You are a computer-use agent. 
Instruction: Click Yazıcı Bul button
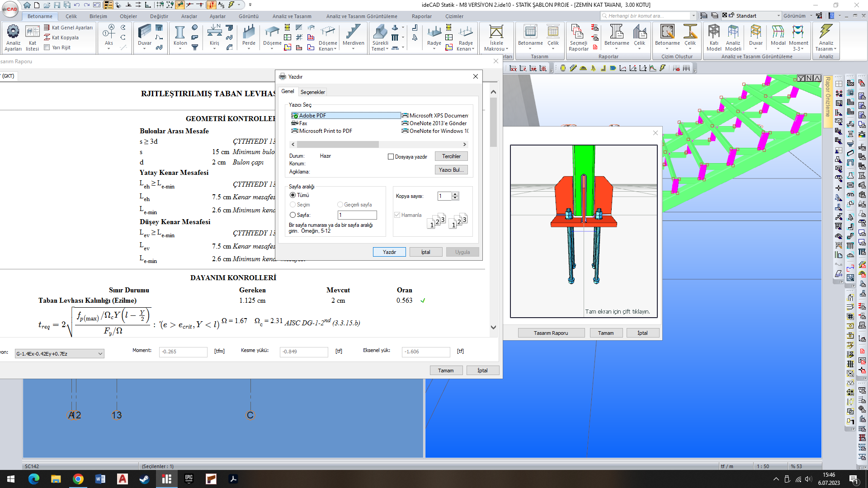tap(451, 170)
